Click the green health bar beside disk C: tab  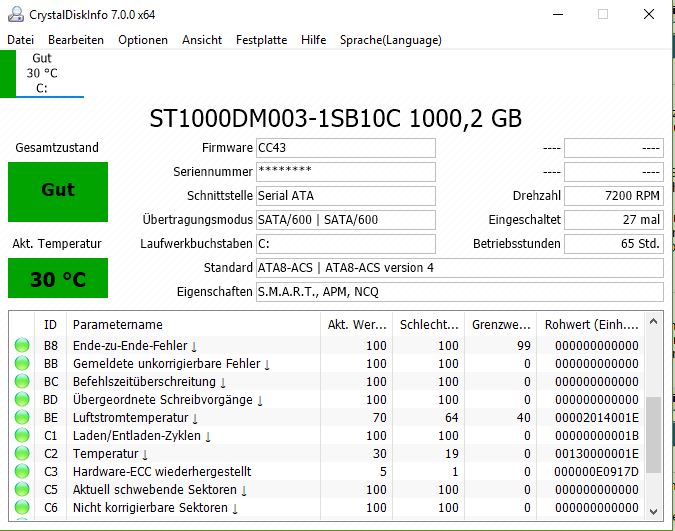(8, 74)
